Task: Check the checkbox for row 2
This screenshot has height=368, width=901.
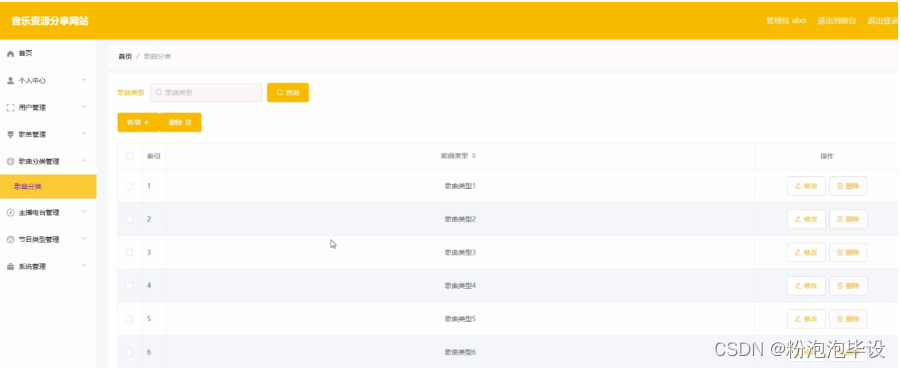Action: click(130, 219)
